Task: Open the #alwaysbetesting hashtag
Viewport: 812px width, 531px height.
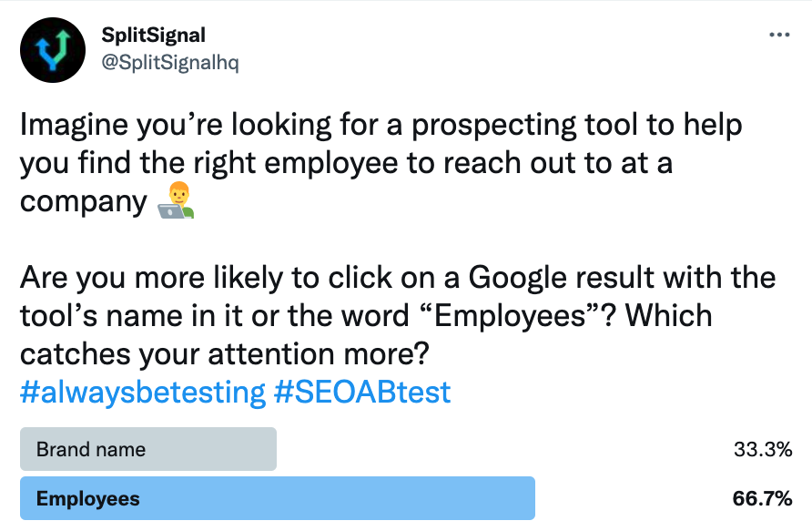Action: point(141,392)
